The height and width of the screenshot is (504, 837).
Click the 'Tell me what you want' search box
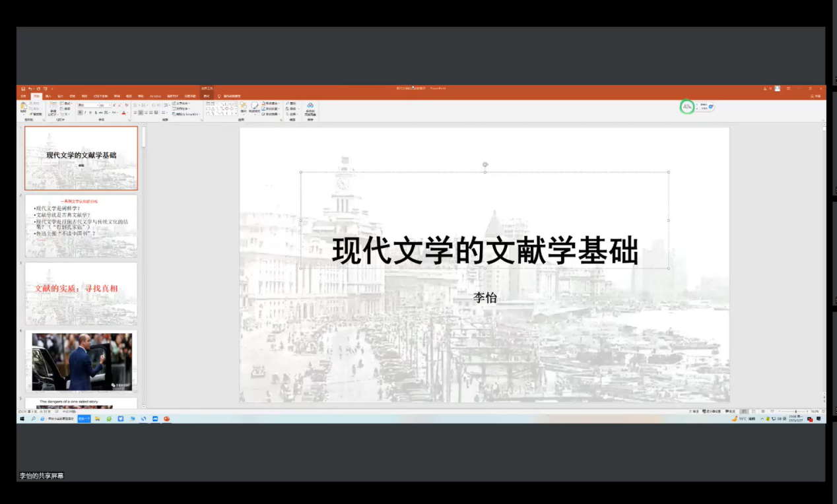[x=231, y=96]
